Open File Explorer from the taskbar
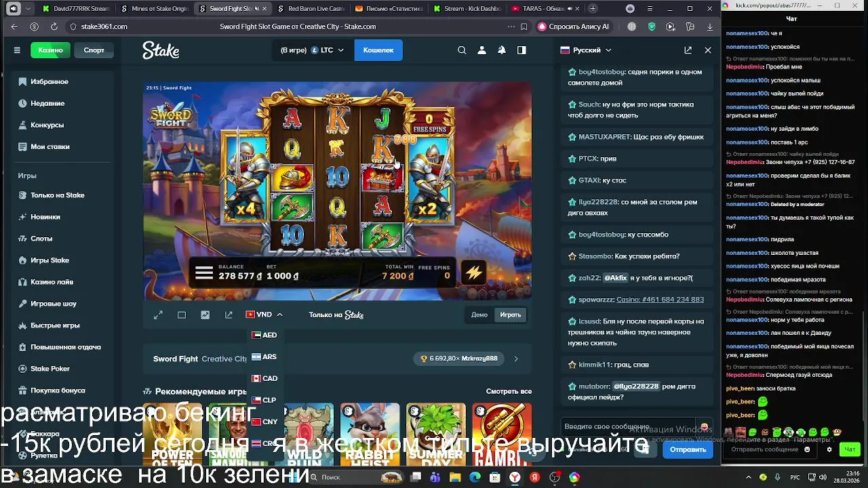Screen dimensions: 868x488 455,477
